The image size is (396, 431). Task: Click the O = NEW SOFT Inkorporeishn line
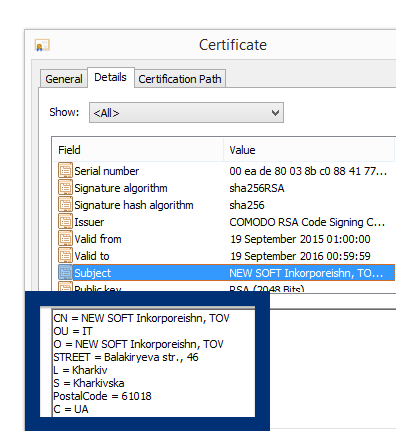[x=138, y=344]
